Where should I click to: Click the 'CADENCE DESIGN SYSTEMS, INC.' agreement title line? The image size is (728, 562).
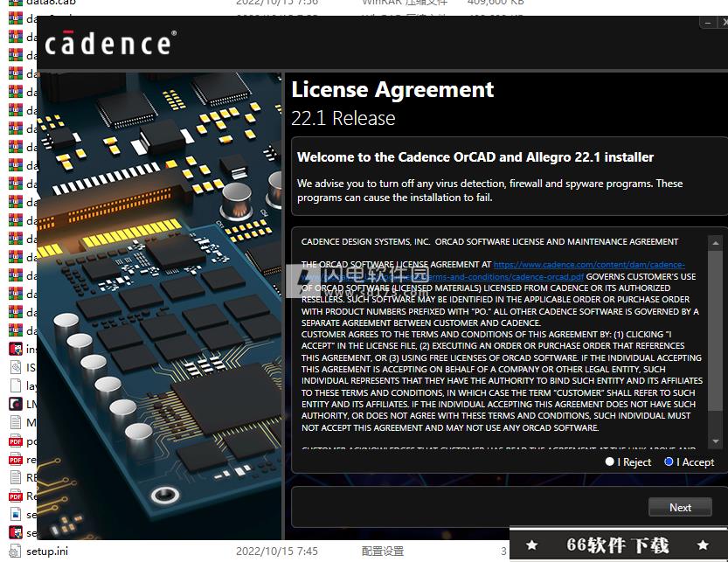(x=489, y=241)
